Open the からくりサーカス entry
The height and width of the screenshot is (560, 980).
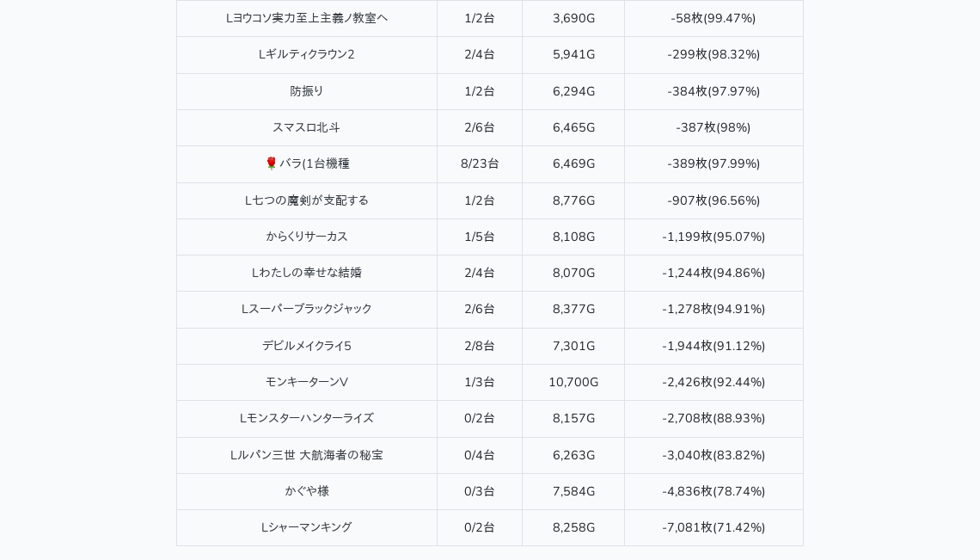(307, 237)
